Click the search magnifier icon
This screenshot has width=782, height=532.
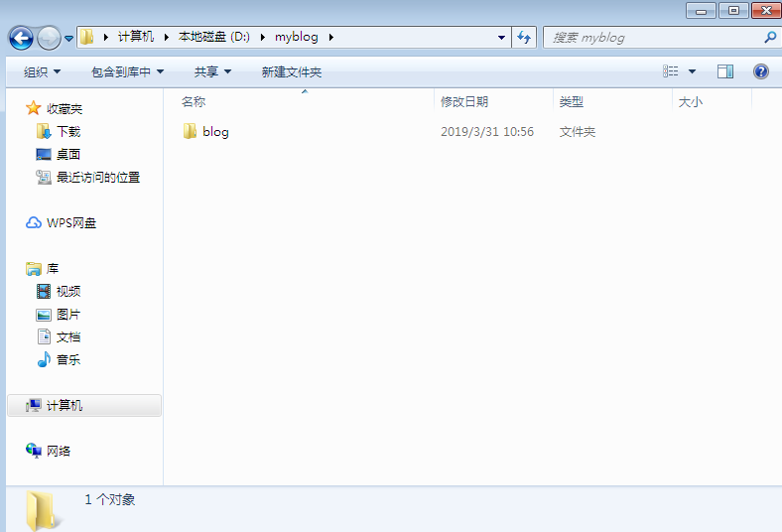click(x=770, y=38)
